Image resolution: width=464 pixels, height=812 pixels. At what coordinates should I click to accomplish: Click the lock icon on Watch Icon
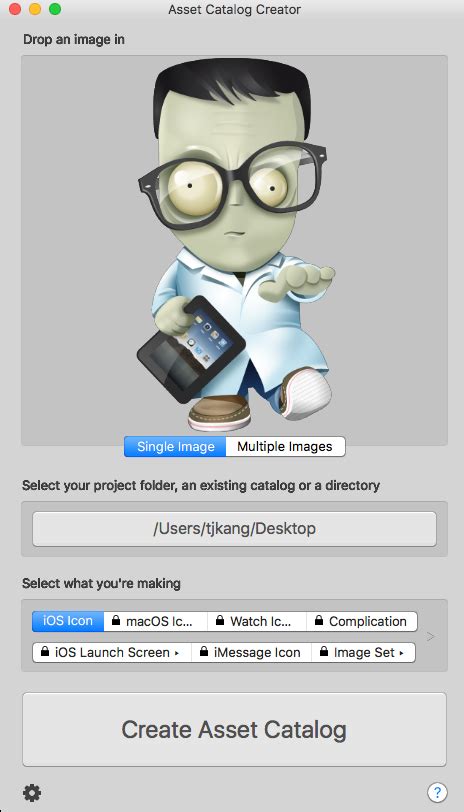(220, 621)
